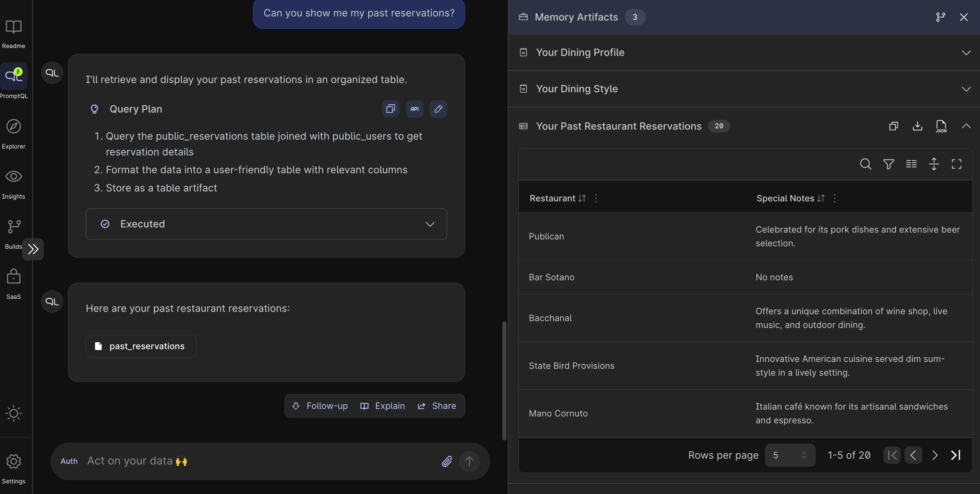Export reservations table as JSON
The width and height of the screenshot is (980, 494).
[941, 126]
